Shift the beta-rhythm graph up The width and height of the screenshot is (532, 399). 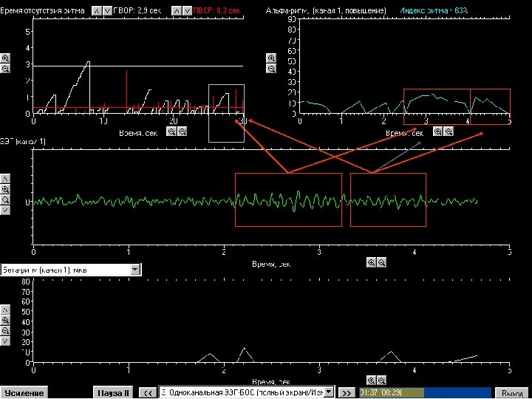(5, 310)
